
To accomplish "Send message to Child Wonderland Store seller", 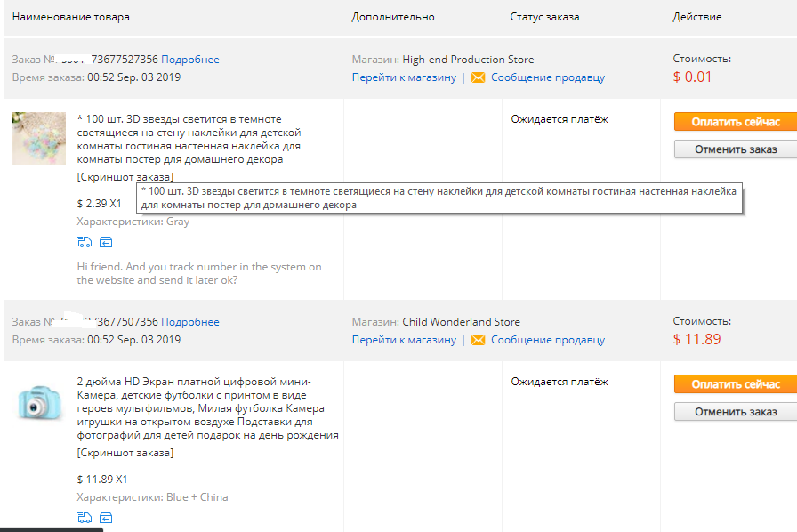I will [x=547, y=340].
